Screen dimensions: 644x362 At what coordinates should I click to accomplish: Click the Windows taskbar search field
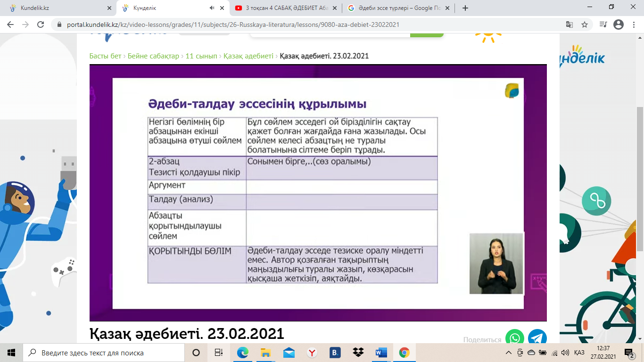coord(104,353)
